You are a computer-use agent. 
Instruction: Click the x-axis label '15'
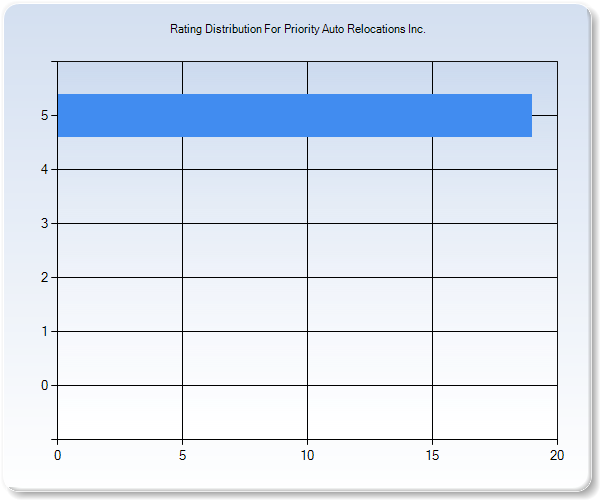coord(432,455)
